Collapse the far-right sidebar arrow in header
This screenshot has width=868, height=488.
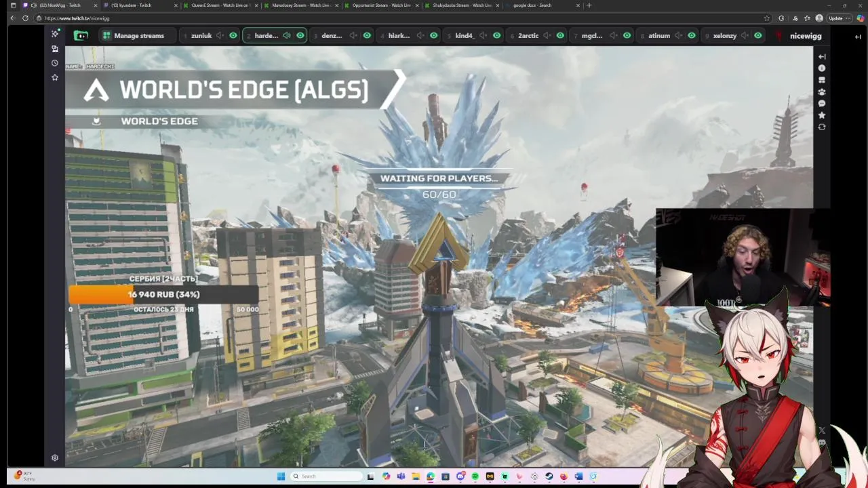pyautogui.click(x=858, y=37)
